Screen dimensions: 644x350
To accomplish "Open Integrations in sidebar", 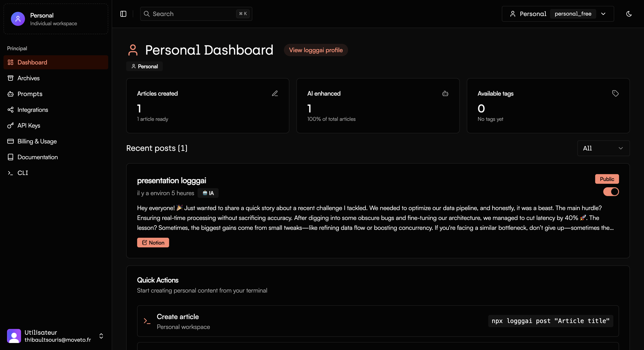I will (x=56, y=110).
